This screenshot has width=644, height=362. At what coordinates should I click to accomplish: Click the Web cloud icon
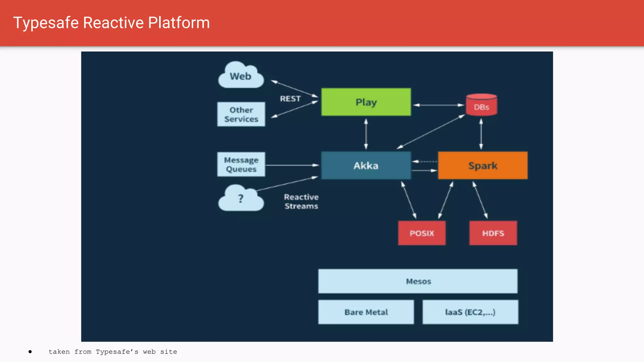(x=241, y=75)
